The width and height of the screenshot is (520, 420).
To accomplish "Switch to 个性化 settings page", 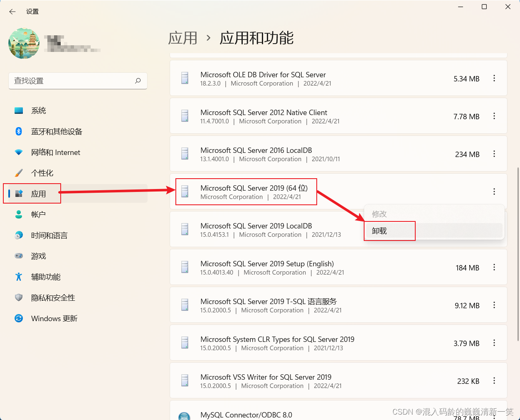I will tap(78, 173).
